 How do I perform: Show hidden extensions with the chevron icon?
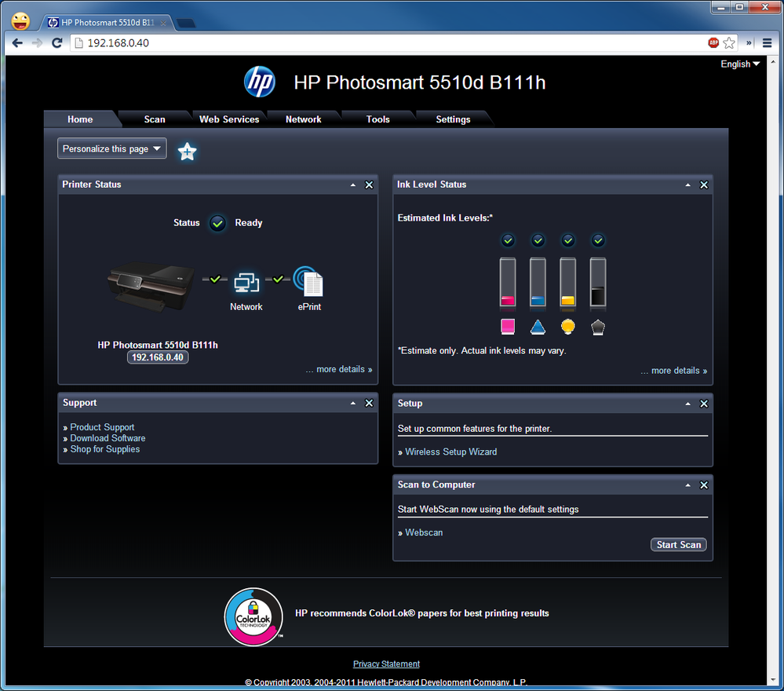point(749,43)
